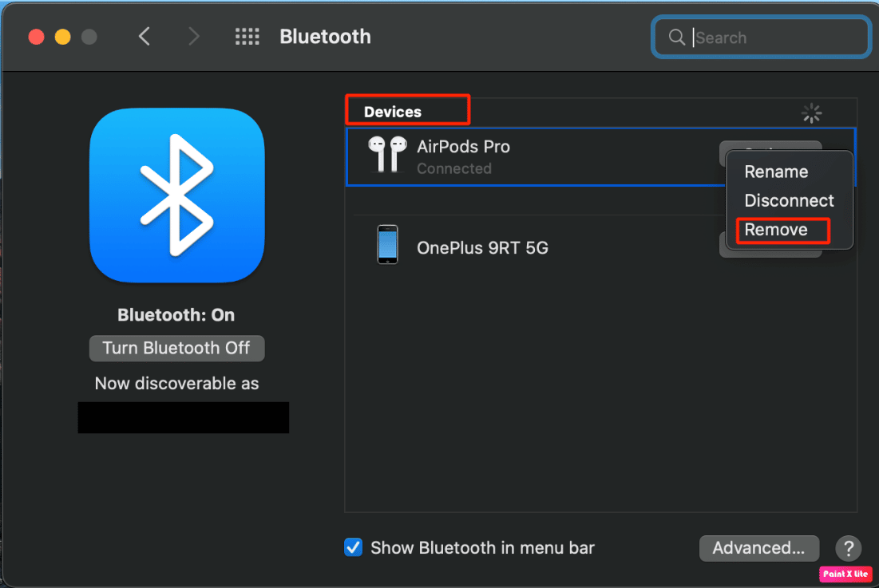This screenshot has width=879, height=588.
Task: Choose Rename from the context menu
Action: [776, 172]
